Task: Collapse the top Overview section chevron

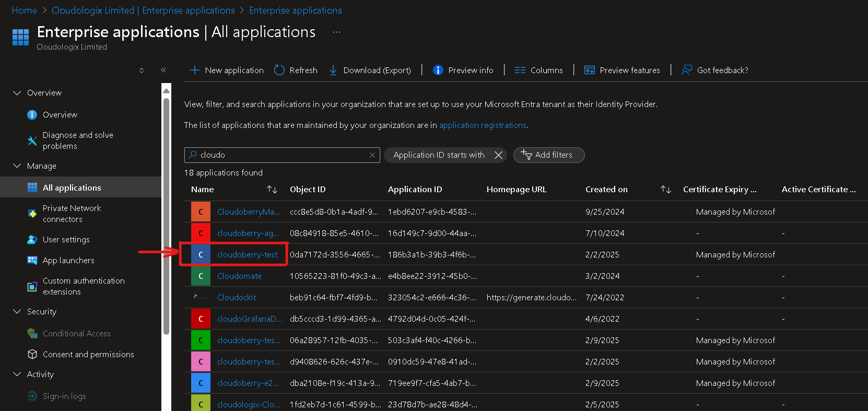Action: pos(17,93)
